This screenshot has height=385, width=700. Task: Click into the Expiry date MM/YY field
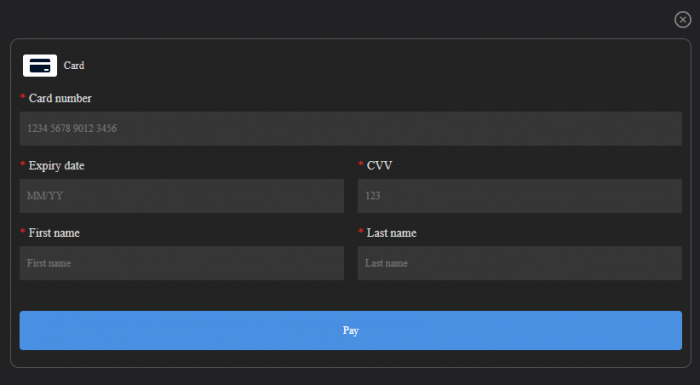182,196
